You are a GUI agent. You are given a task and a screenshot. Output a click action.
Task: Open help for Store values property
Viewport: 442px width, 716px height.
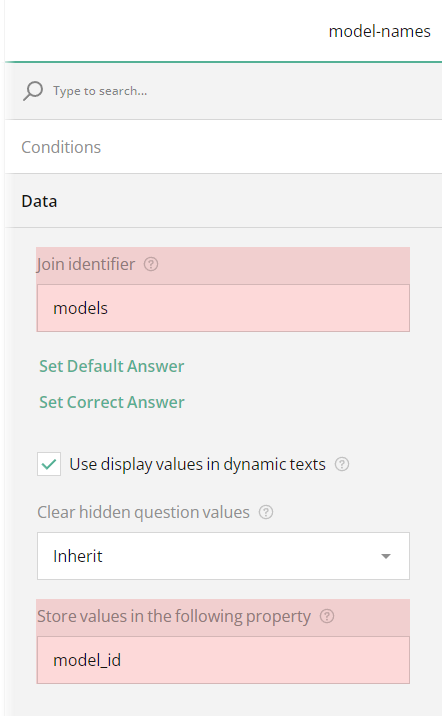(327, 616)
